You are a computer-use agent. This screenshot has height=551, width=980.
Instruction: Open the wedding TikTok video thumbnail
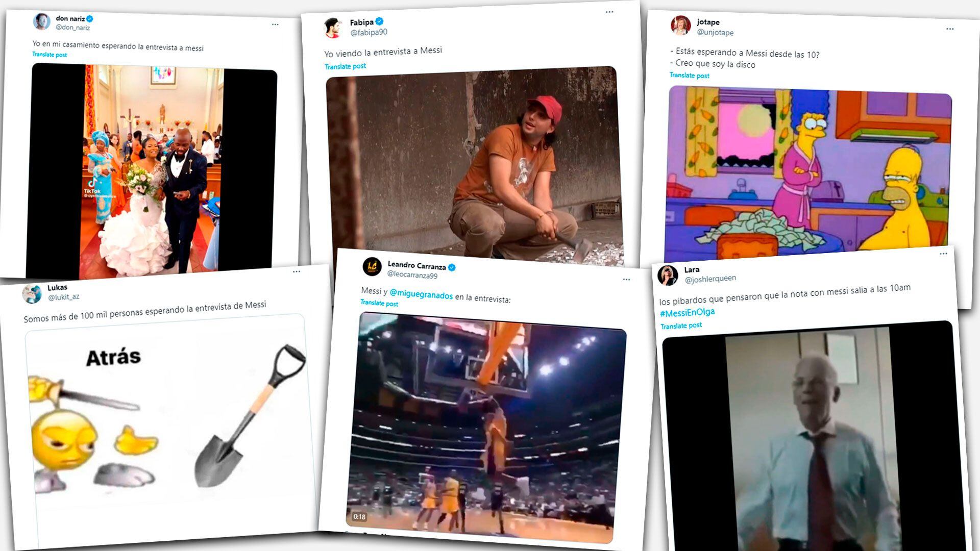pyautogui.click(x=153, y=171)
